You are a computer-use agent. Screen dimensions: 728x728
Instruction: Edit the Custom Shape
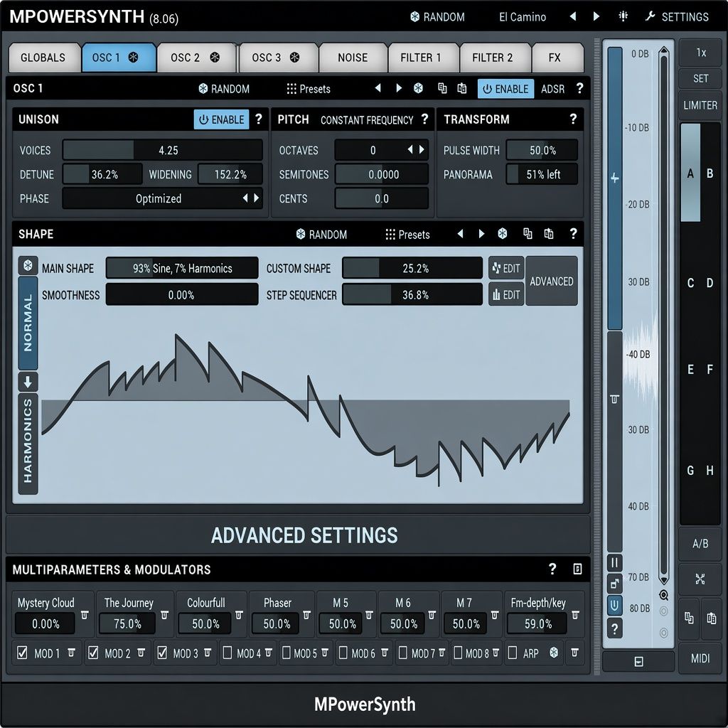pos(506,268)
